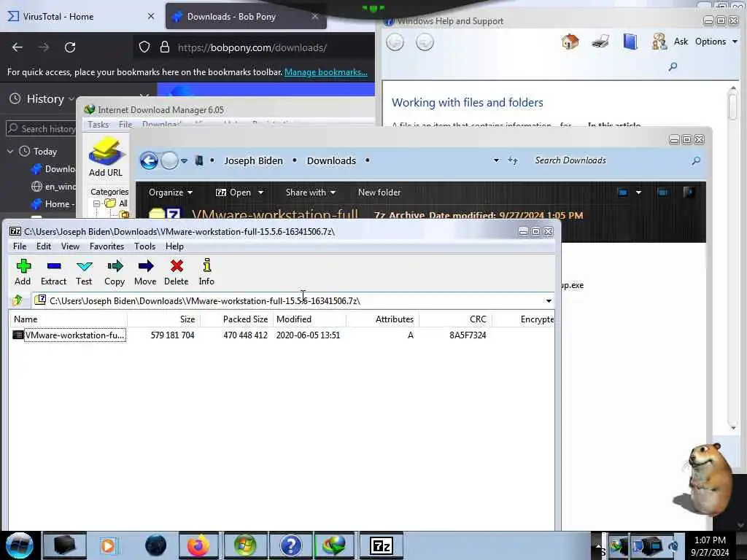This screenshot has width=747, height=560.
Task: Sort by the Size column header
Action: point(163,319)
